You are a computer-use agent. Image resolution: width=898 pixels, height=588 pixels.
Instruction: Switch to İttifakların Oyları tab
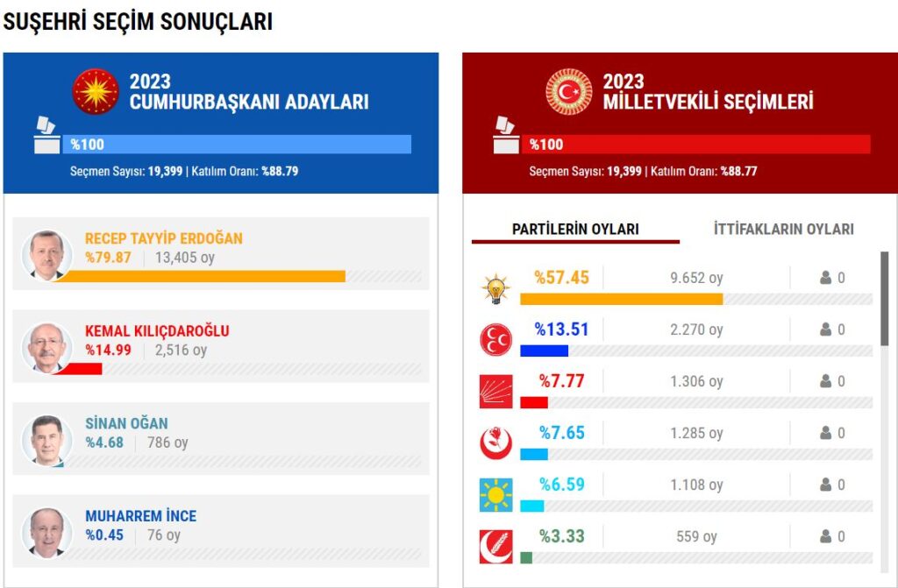tap(783, 230)
